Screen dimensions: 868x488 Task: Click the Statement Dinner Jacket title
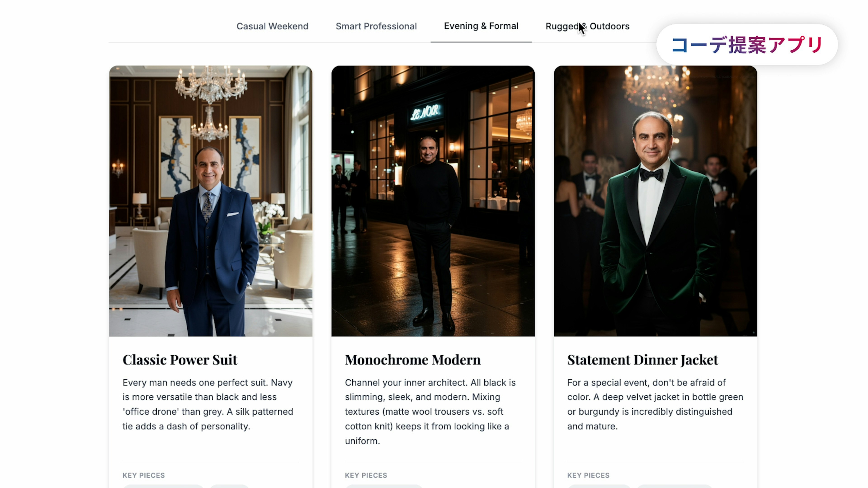pos(642,360)
